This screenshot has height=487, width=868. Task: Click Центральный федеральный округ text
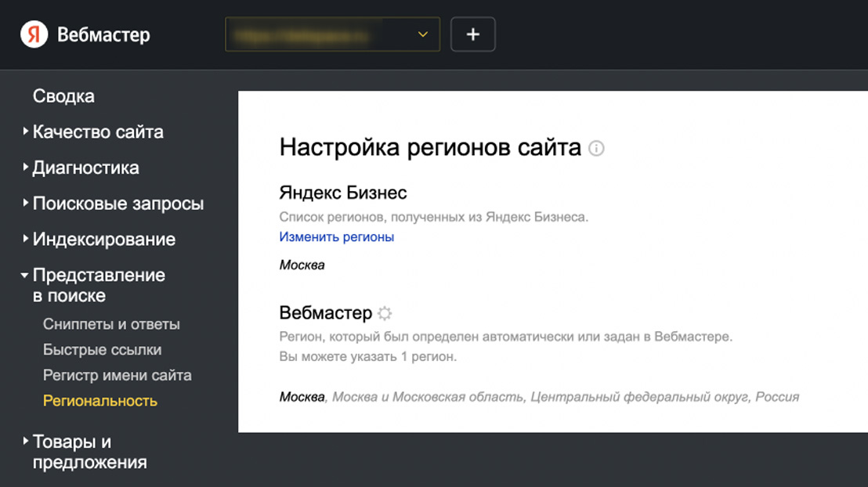(x=638, y=397)
